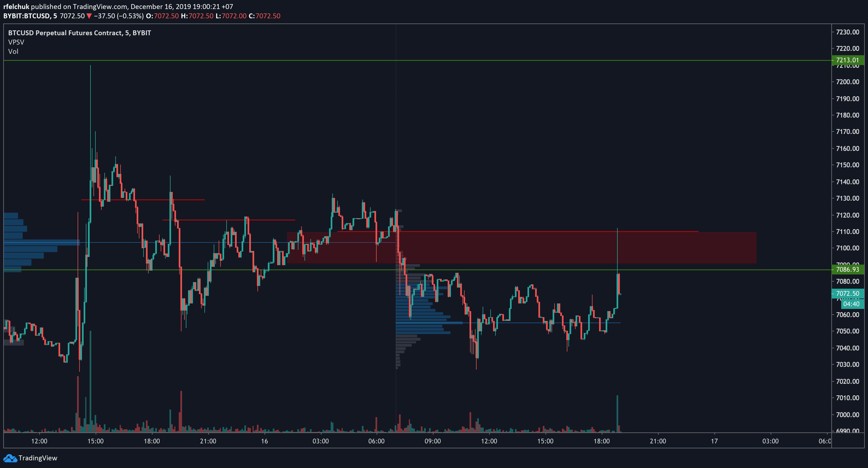This screenshot has width=868, height=468.
Task: Click the 7030.00 price axis value
Action: [x=848, y=365]
